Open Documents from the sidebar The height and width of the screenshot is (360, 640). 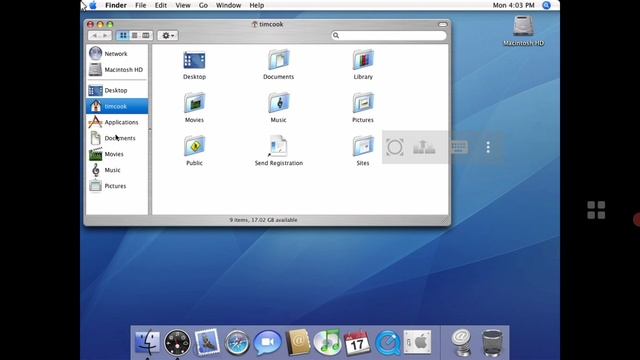pyautogui.click(x=117, y=138)
